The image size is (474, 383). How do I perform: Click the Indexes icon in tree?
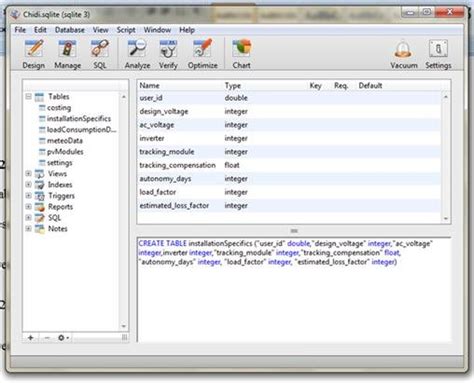coord(39,185)
